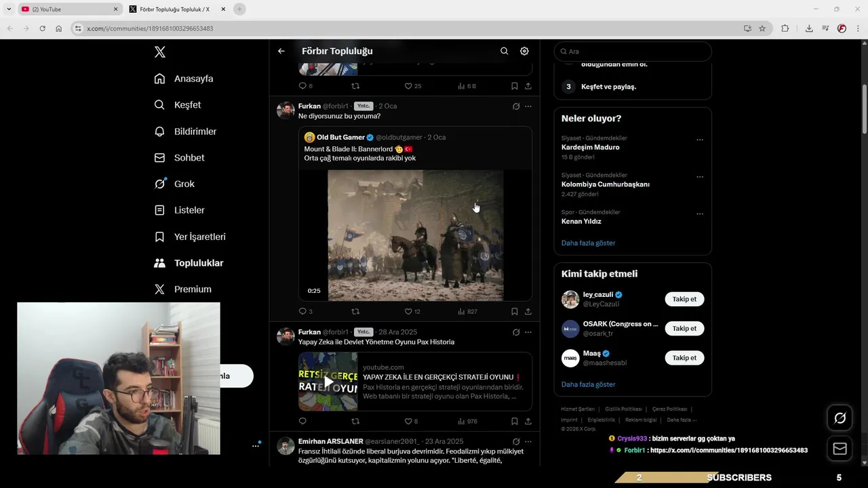The height and width of the screenshot is (488, 868).
Task: Open a new browser tab
Action: pos(239,9)
